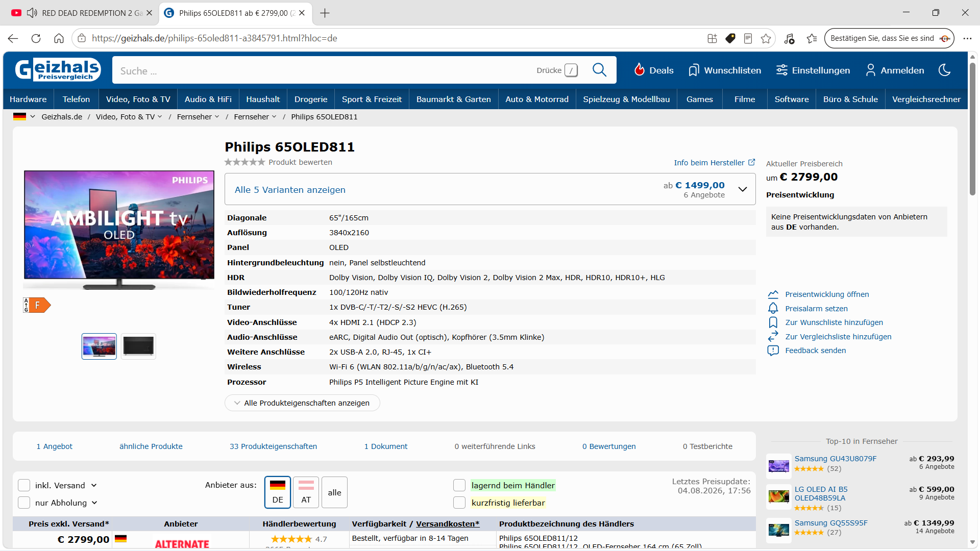Enable the nur Abholung checkbox

tap(24, 503)
